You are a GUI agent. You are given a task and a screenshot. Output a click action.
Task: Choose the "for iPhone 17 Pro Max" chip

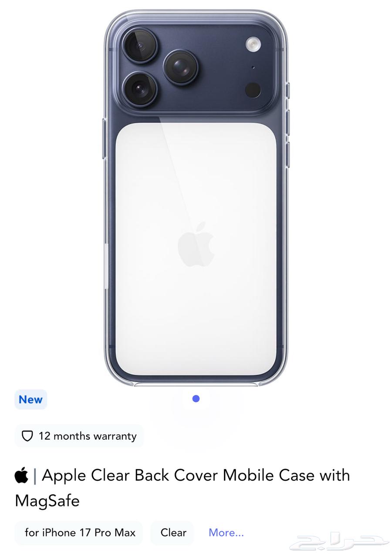pyautogui.click(x=79, y=532)
